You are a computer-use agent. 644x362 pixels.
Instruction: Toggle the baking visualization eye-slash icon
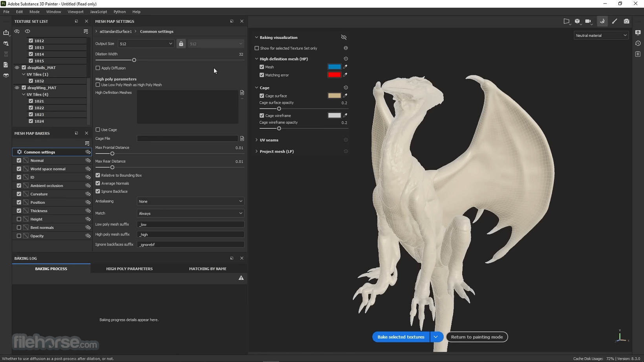[344, 37]
